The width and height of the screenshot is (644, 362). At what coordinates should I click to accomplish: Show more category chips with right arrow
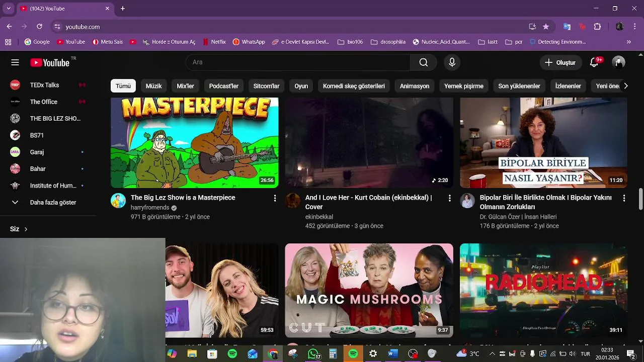(625, 86)
